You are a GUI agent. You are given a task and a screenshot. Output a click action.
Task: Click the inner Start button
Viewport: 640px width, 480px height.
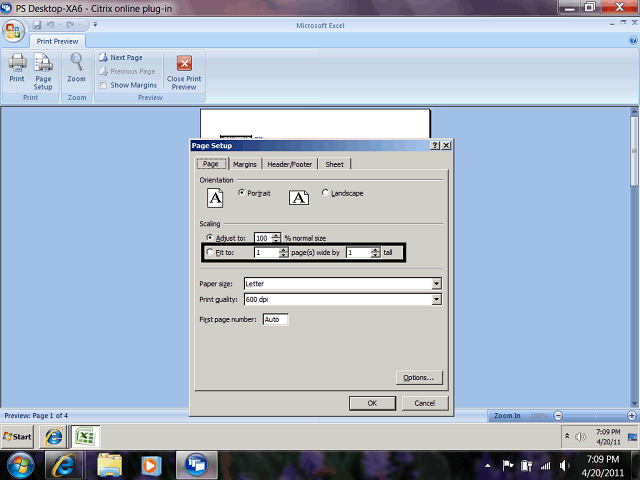pyautogui.click(x=17, y=437)
